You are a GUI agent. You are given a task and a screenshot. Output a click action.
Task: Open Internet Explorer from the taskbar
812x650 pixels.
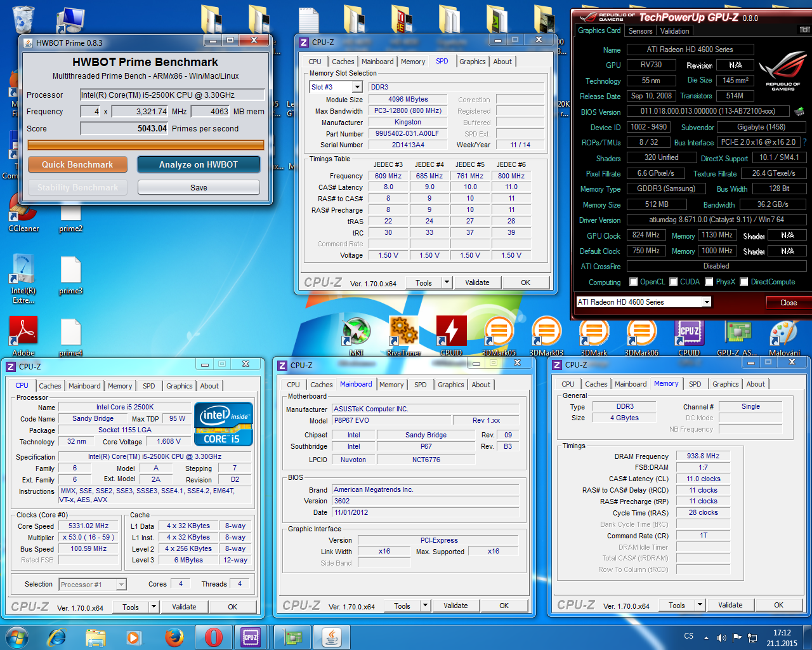[57, 637]
